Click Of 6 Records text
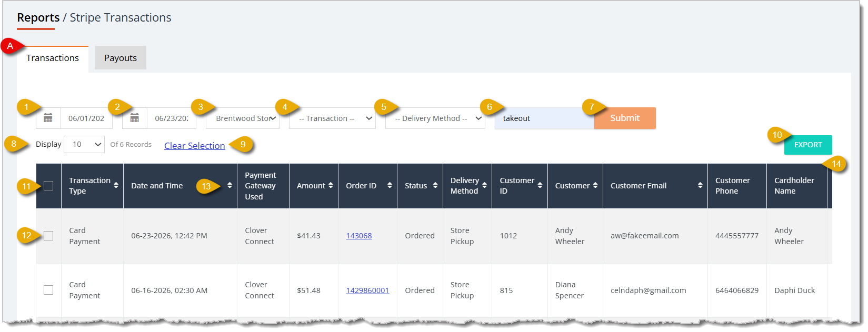This screenshot has height=332, width=868. coord(131,144)
